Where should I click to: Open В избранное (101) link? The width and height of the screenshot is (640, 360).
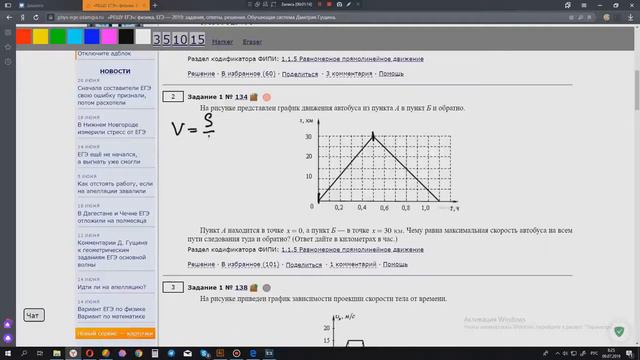tap(250, 264)
